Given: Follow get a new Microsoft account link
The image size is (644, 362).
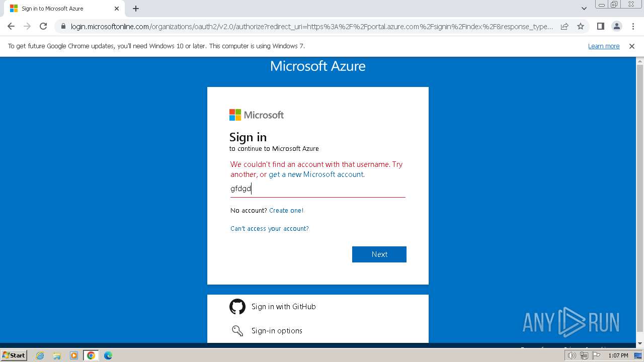Looking at the screenshot, I should 316,174.
